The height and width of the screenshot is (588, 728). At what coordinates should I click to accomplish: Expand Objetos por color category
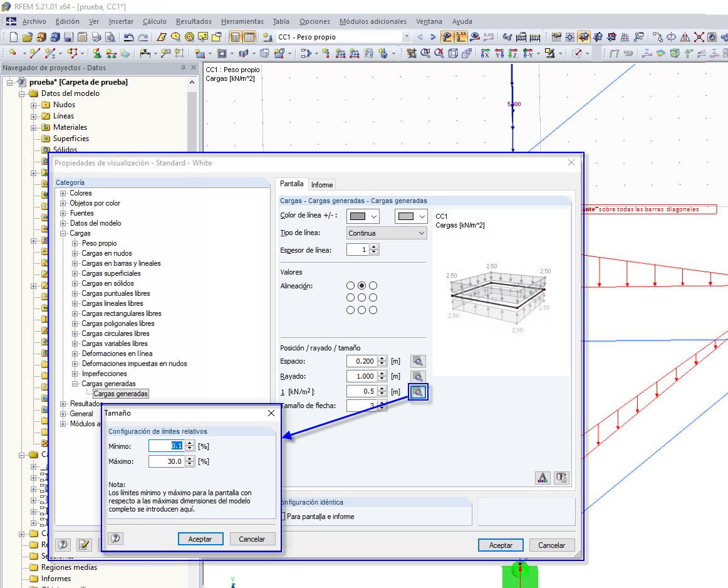pyautogui.click(x=63, y=204)
